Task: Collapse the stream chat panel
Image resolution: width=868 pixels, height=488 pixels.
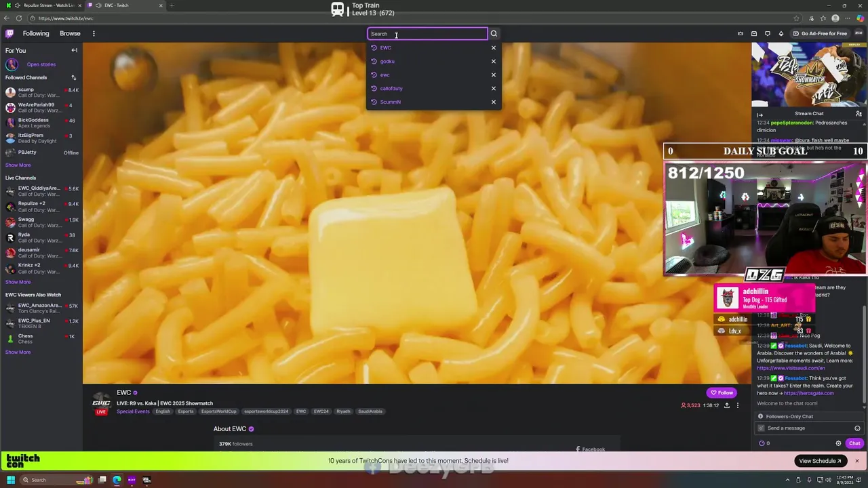Action: (760, 114)
